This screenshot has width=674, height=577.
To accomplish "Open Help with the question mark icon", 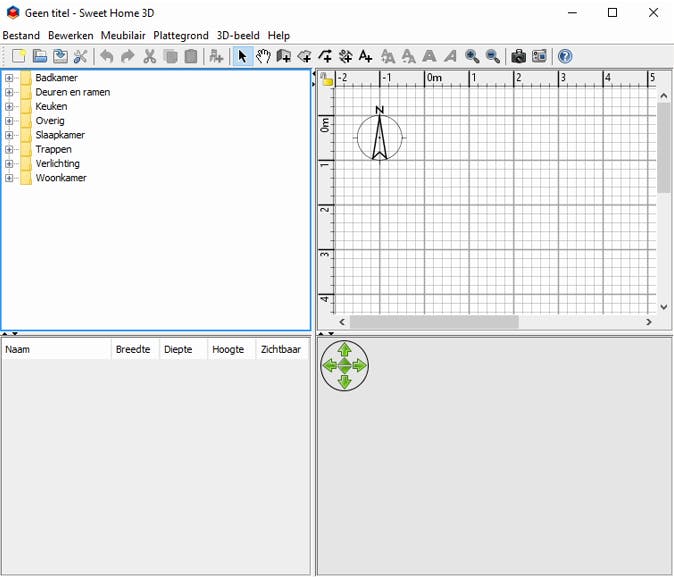I will coord(565,57).
